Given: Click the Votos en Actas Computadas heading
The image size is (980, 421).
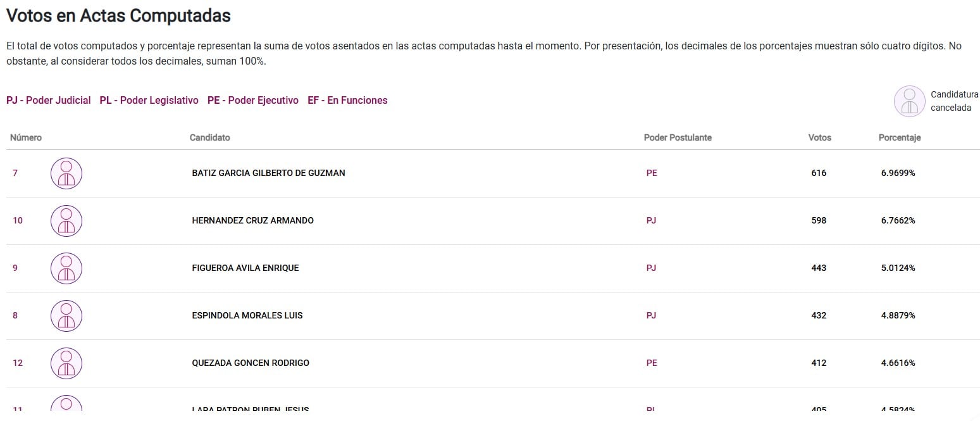Looking at the screenshot, I should (x=118, y=16).
